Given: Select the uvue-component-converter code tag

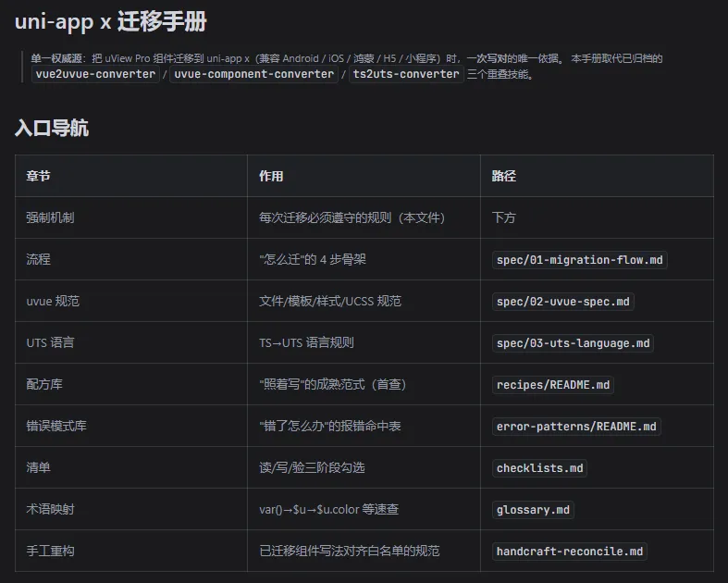Looking at the screenshot, I should point(253,74).
